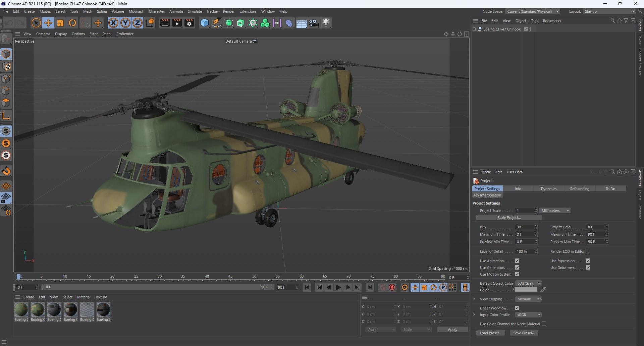This screenshot has width=644, height=346.
Task: Pick color with the eyedropper icon
Action: (x=543, y=290)
